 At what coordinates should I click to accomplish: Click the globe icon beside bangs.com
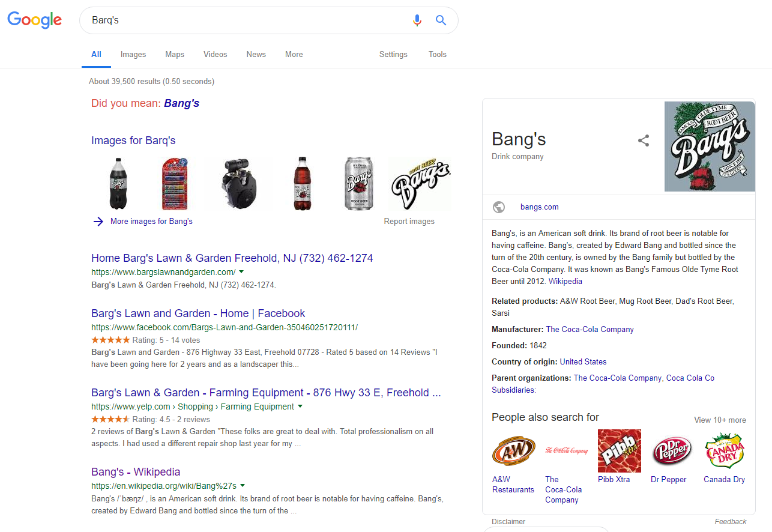[499, 207]
